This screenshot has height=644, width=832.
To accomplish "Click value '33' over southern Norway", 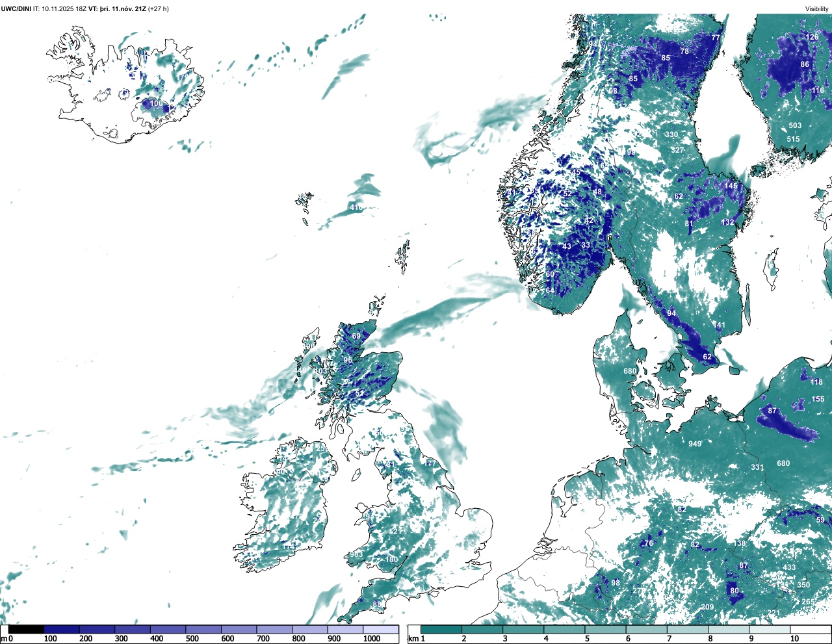I will [x=586, y=245].
